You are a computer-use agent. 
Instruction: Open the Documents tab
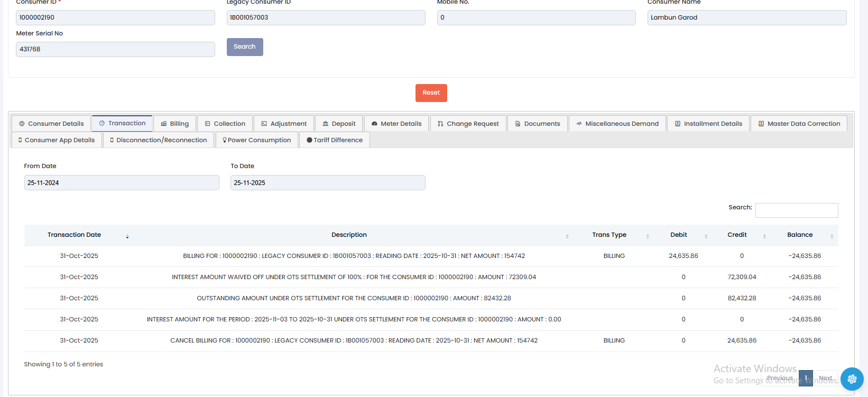point(538,124)
